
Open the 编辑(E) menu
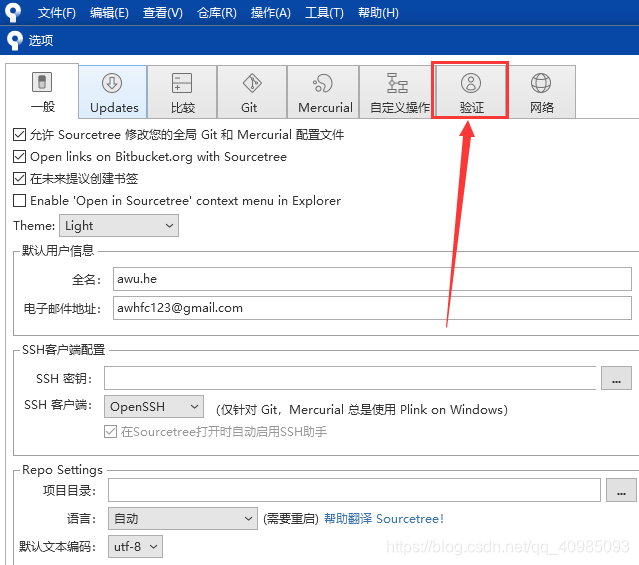point(109,13)
